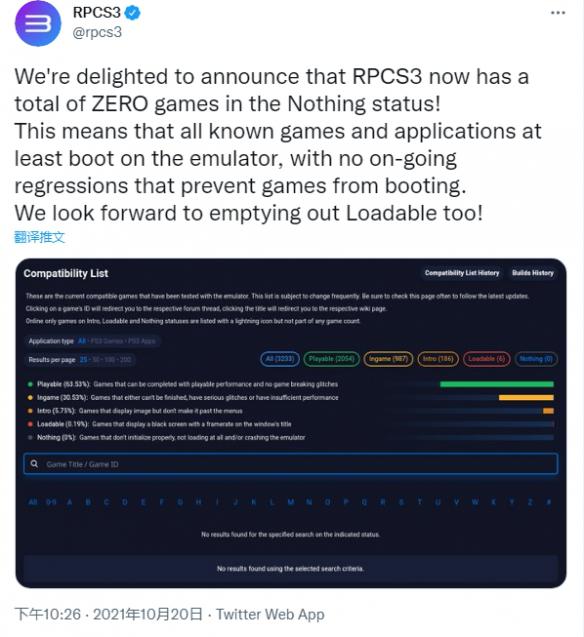The width and height of the screenshot is (584, 637).
Task: Select the Playable filter pill
Action: click(x=331, y=359)
